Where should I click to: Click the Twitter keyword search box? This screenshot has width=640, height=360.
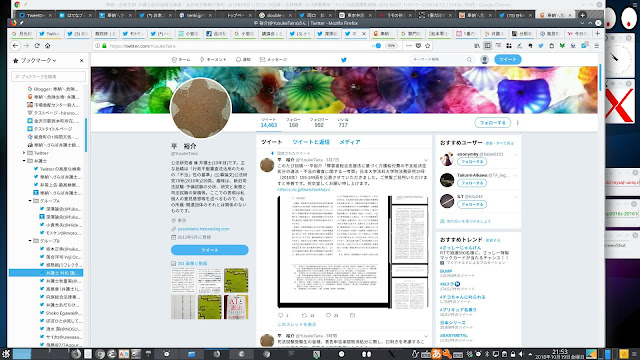tap(441, 60)
